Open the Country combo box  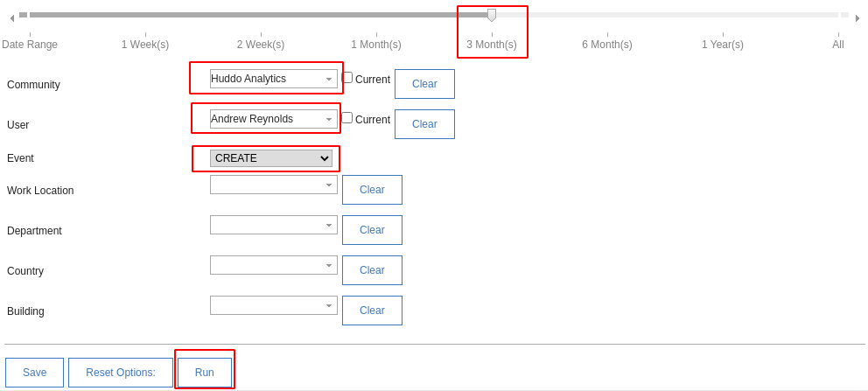coord(274,265)
